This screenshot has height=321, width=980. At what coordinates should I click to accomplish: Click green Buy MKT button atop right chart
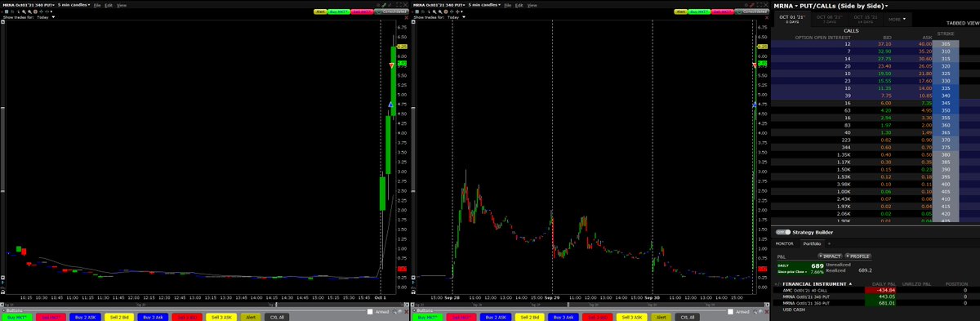coord(699,11)
